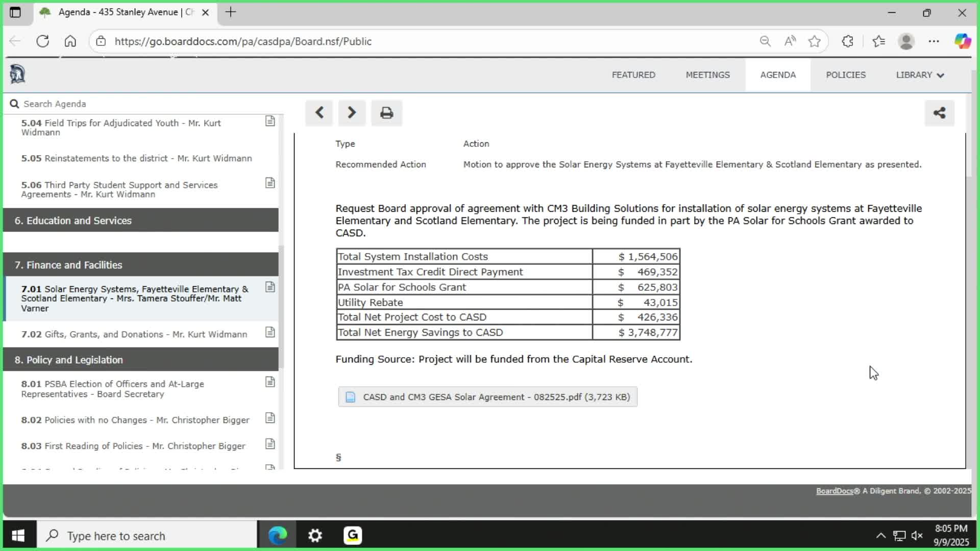Expand the 6. Education and Services section
Image resolution: width=980 pixels, height=551 pixels.
(140, 220)
